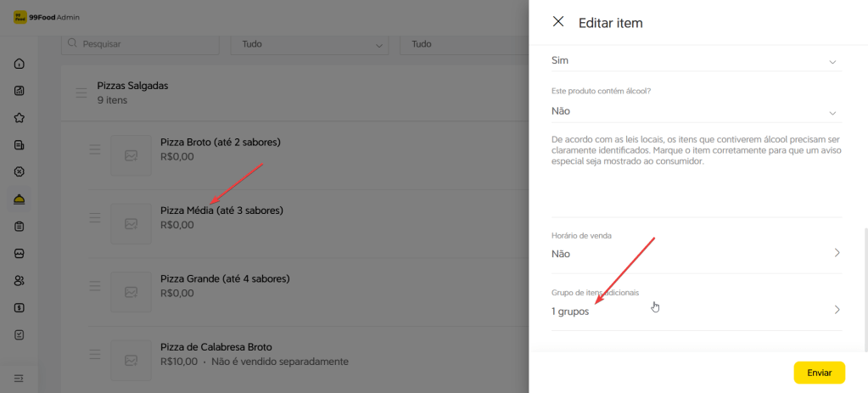Image resolution: width=868 pixels, height=393 pixels.
Task: Select the serving dish menu icon
Action: [x=20, y=199]
